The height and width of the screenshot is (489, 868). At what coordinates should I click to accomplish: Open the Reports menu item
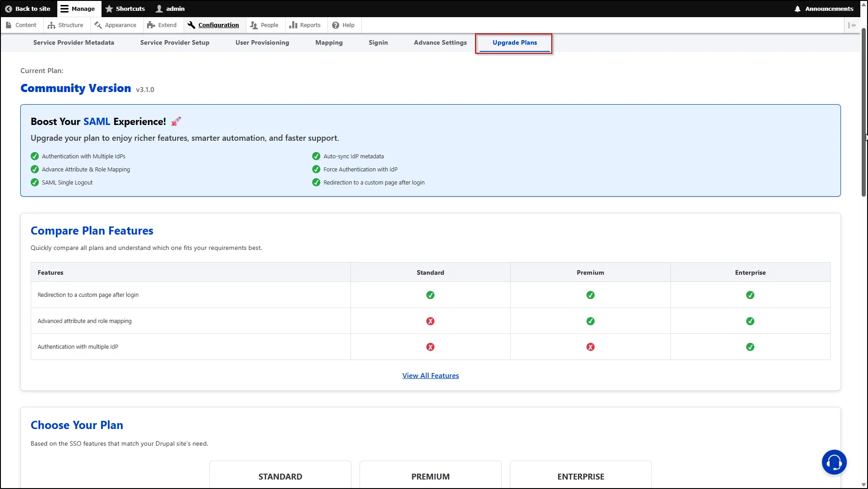point(305,25)
